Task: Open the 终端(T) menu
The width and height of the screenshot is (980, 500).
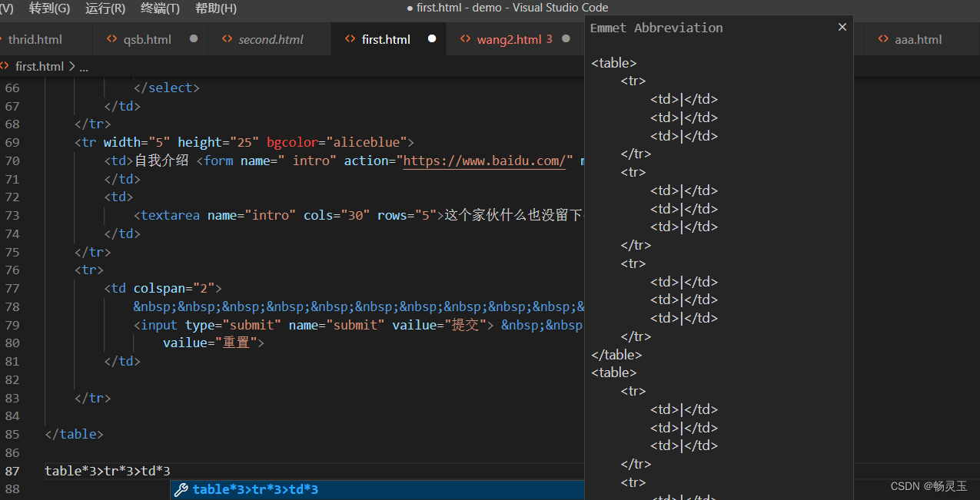Action: [x=159, y=8]
